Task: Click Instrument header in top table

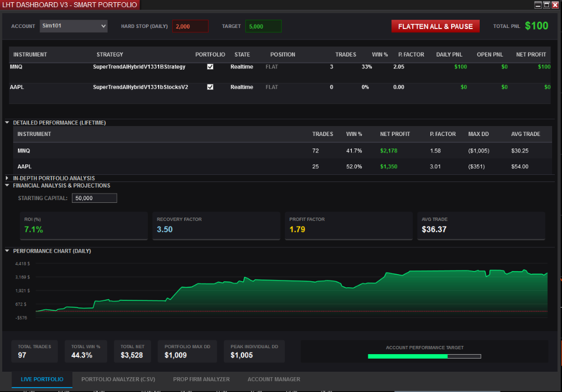Action: point(30,54)
